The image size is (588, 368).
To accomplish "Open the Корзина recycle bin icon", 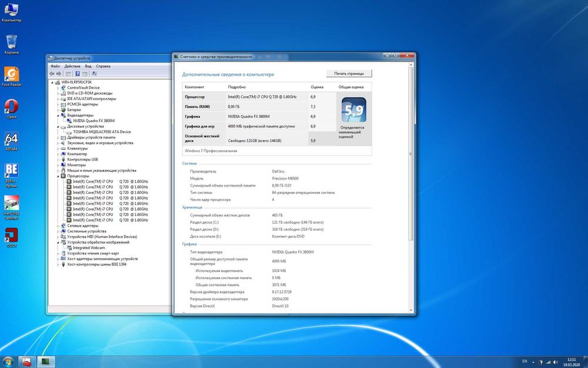I will pyautogui.click(x=11, y=44).
